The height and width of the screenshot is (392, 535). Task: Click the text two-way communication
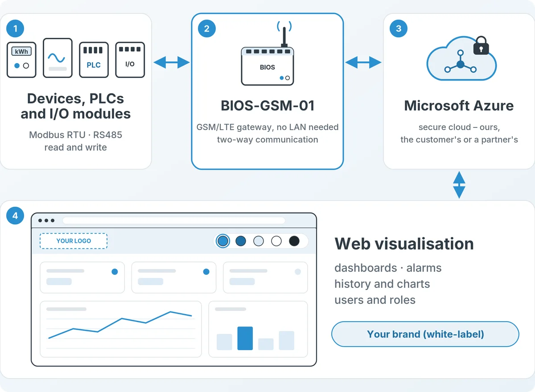coord(267,139)
